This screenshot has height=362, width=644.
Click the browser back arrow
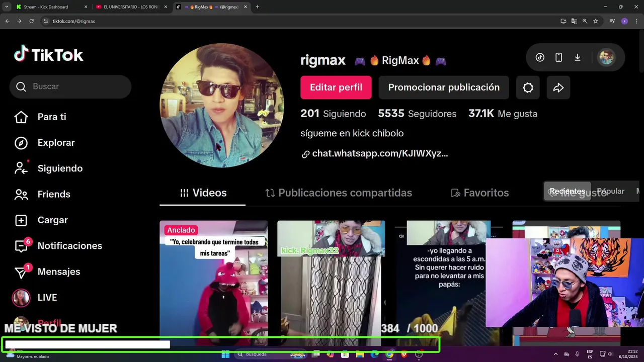[7, 21]
